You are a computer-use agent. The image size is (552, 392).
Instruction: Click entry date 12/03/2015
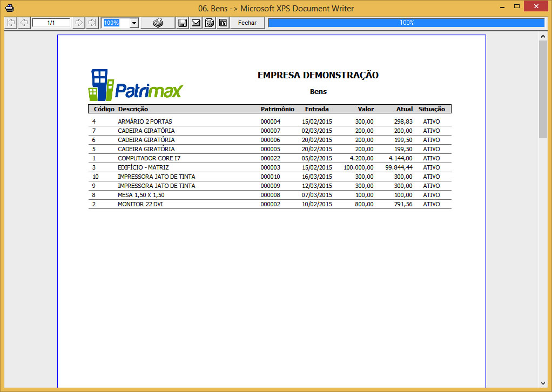317,186
